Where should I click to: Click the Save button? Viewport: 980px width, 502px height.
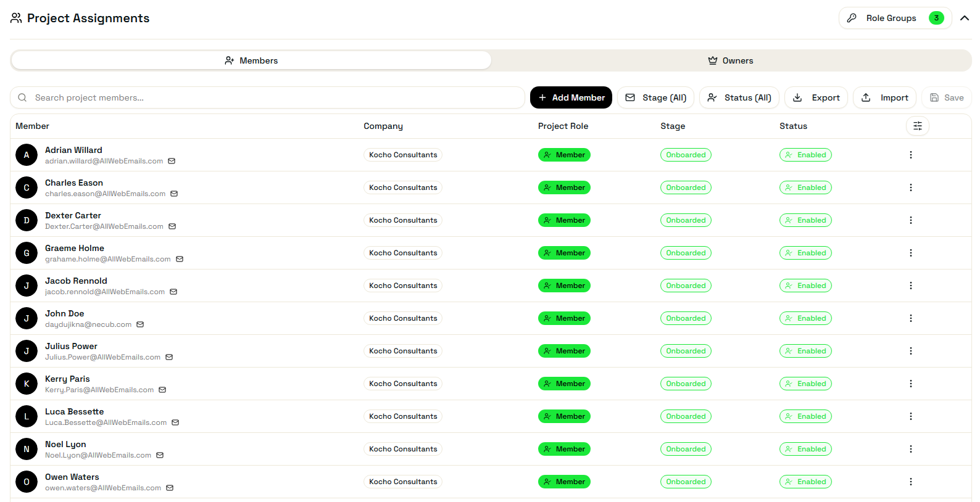pos(947,97)
